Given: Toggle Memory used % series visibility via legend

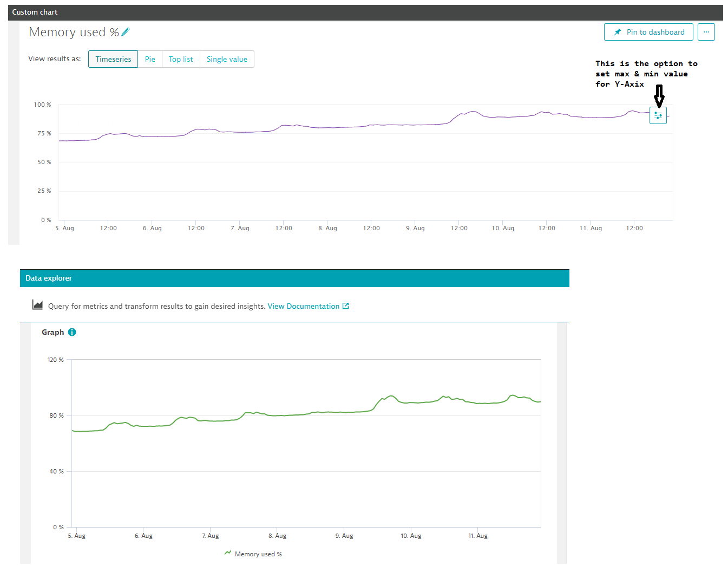Looking at the screenshot, I should pyautogui.click(x=258, y=554).
